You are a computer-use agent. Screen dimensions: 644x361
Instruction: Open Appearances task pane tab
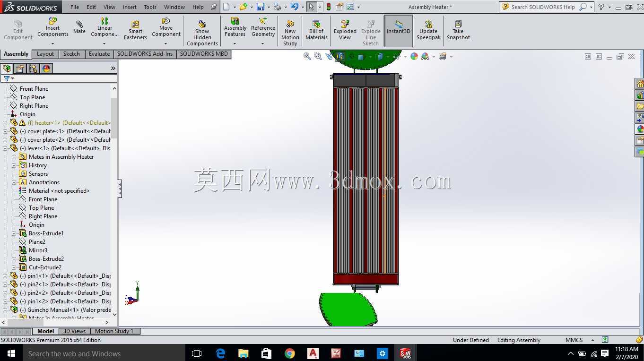pos(640,129)
